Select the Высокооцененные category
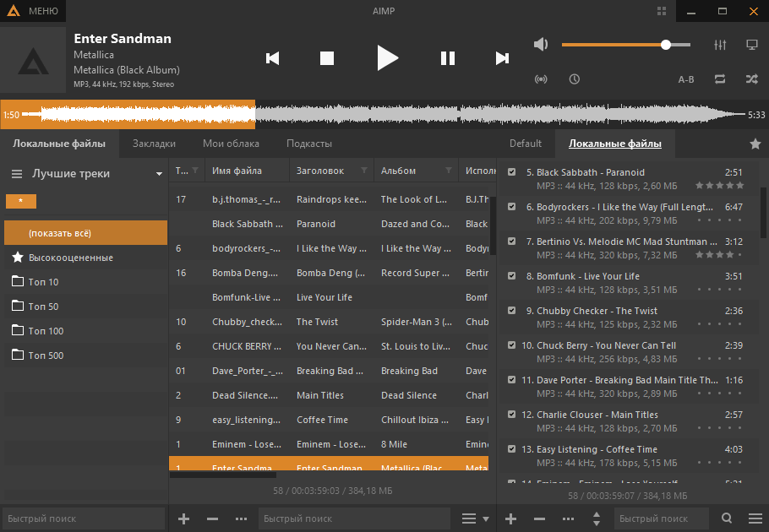This screenshot has width=769, height=532. click(86, 258)
